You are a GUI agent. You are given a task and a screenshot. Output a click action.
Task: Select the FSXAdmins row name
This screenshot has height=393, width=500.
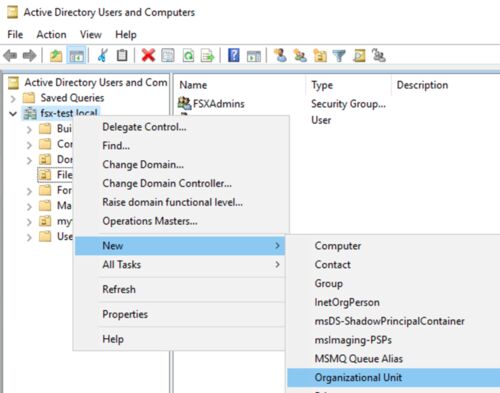pyautogui.click(x=219, y=104)
